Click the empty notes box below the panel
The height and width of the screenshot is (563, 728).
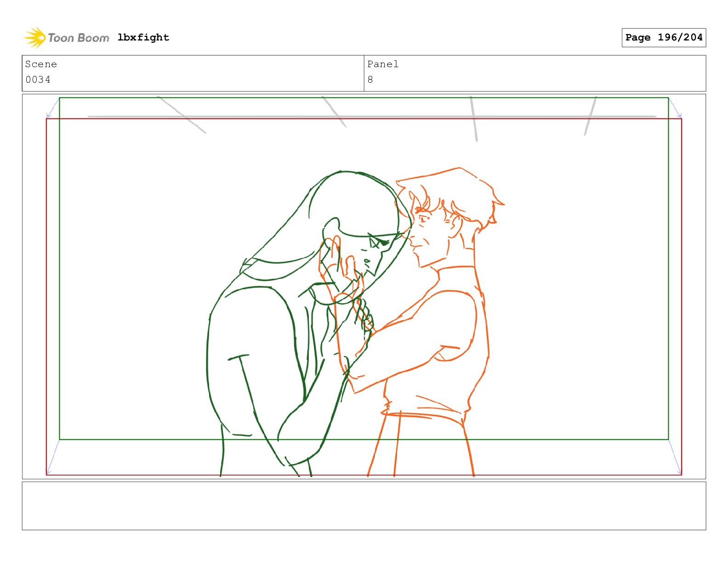364,506
